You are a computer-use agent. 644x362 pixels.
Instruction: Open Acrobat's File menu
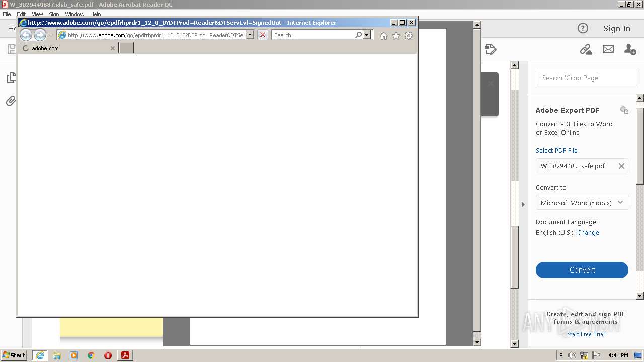point(7,14)
